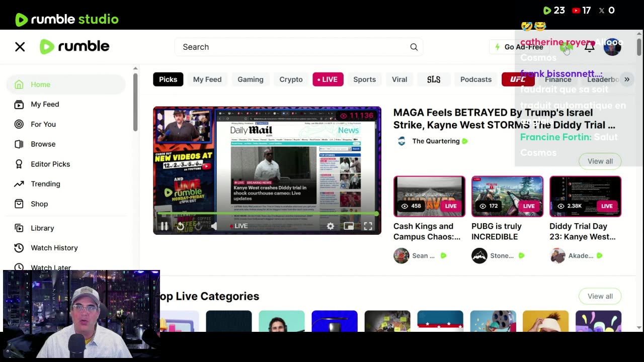Click the Rumble Studio logo

(67, 20)
